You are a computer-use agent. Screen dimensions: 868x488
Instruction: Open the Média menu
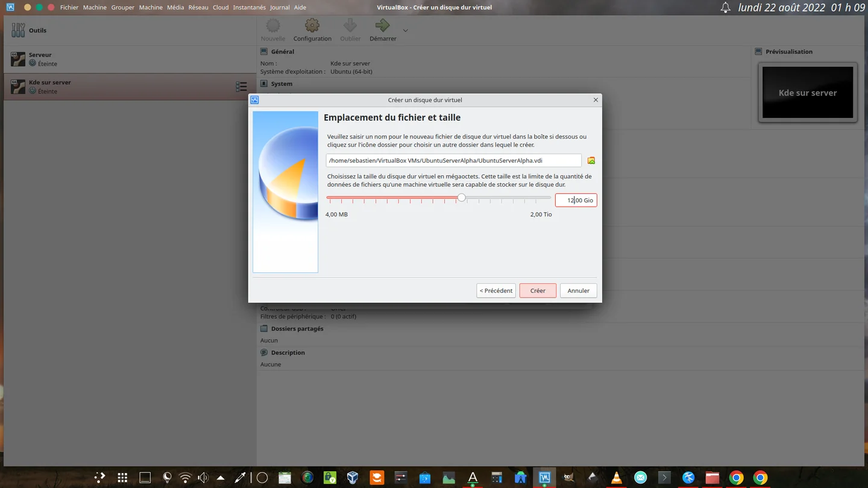tap(175, 7)
